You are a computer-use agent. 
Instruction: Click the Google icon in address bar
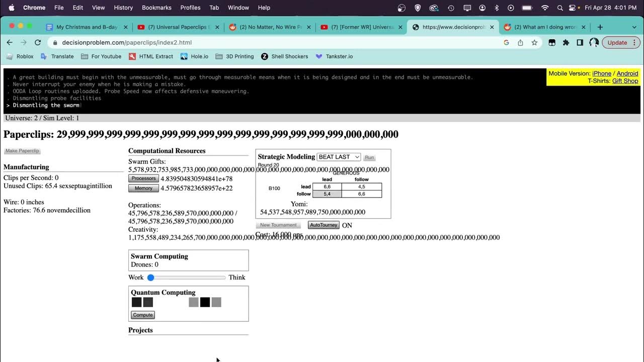(x=507, y=43)
